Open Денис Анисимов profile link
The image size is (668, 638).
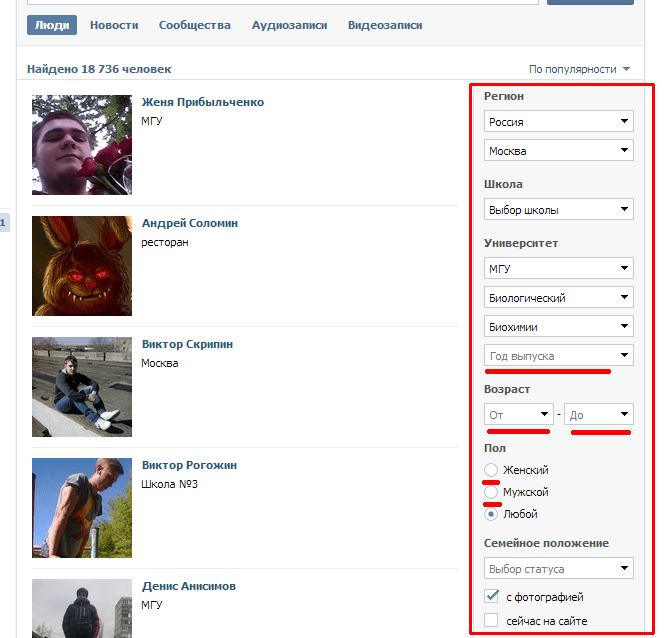tap(189, 586)
